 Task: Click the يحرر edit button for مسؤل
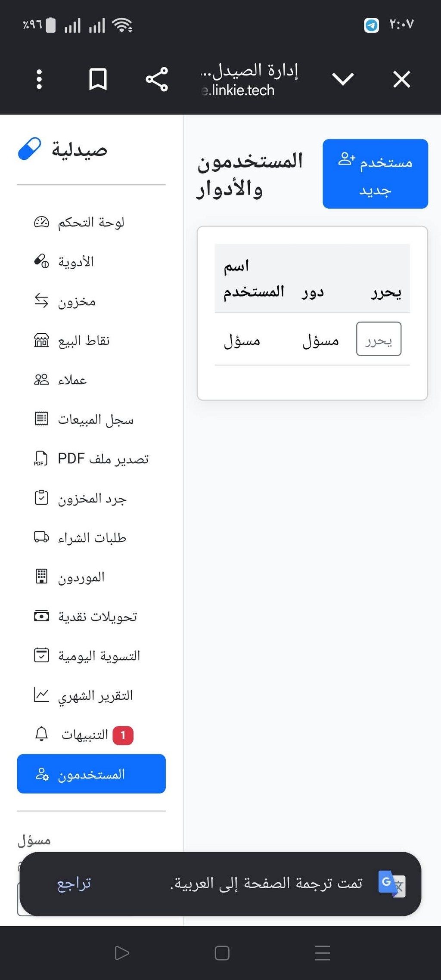[x=379, y=339]
